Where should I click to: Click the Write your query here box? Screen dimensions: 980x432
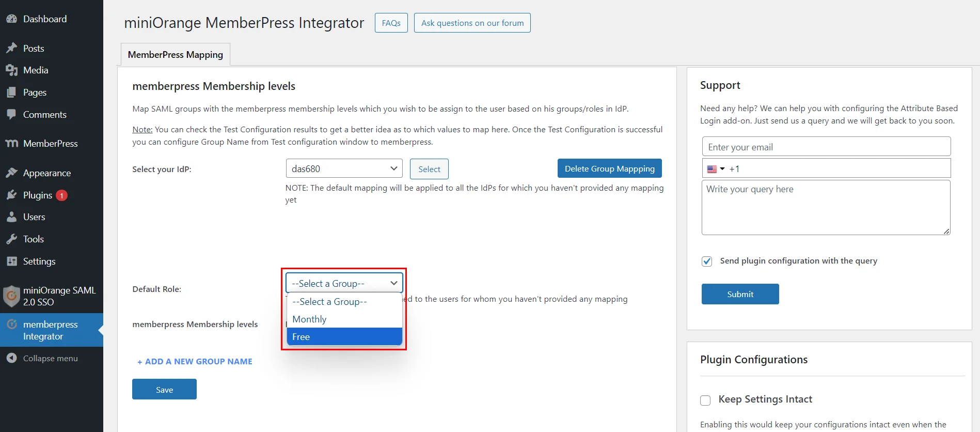(x=826, y=207)
